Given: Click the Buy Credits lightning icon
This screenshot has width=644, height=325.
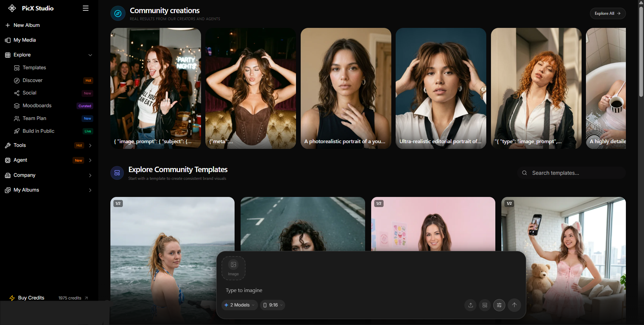Looking at the screenshot, I should 12,298.
